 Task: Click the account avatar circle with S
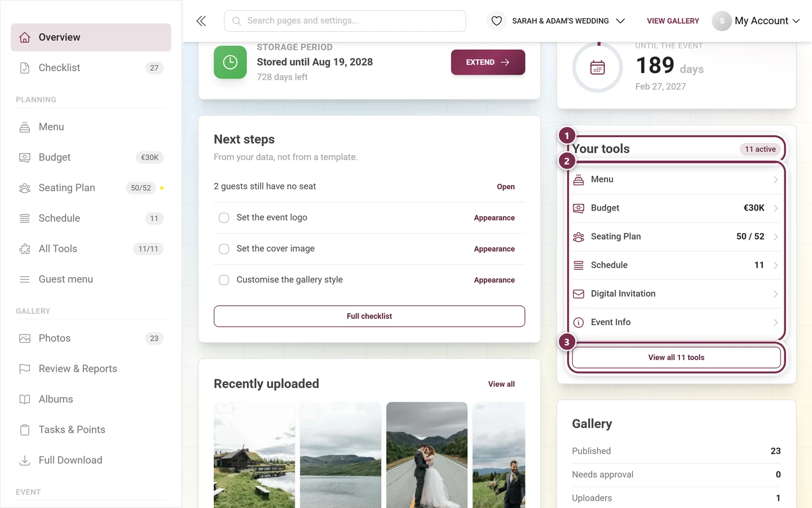click(722, 21)
